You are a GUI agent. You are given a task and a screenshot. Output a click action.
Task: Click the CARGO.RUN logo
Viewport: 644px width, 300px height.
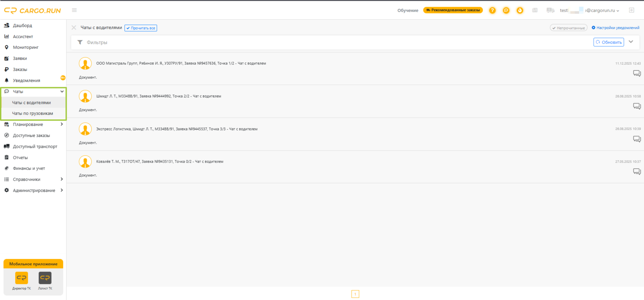click(x=33, y=10)
